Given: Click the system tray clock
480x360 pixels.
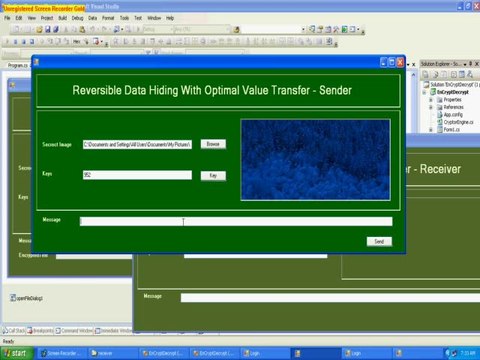Looking at the screenshot, I should coord(468,353).
